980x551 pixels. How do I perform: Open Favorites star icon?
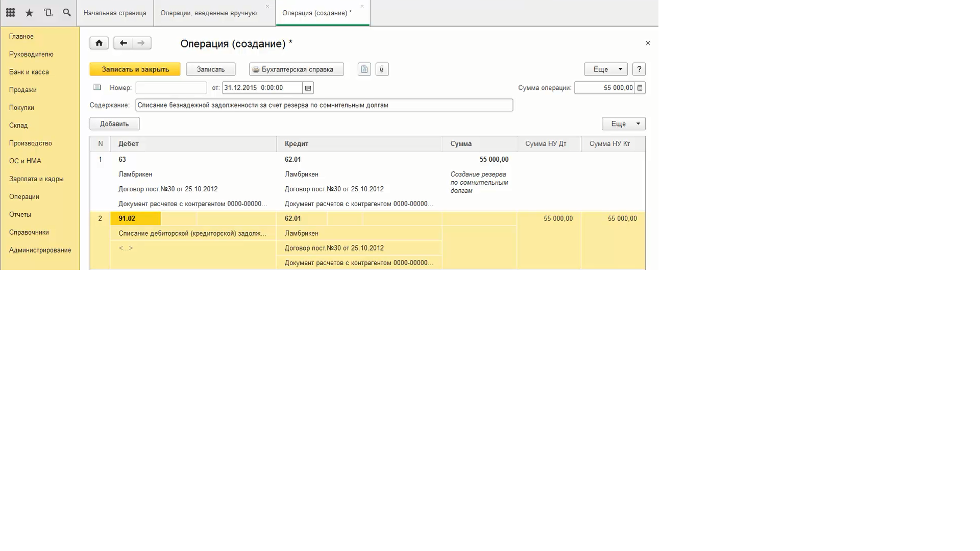click(29, 13)
